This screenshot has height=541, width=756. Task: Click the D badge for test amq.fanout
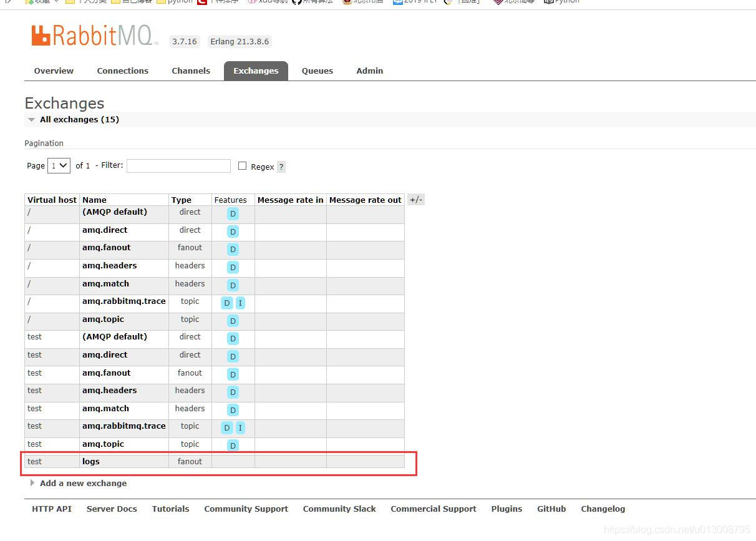[233, 374]
